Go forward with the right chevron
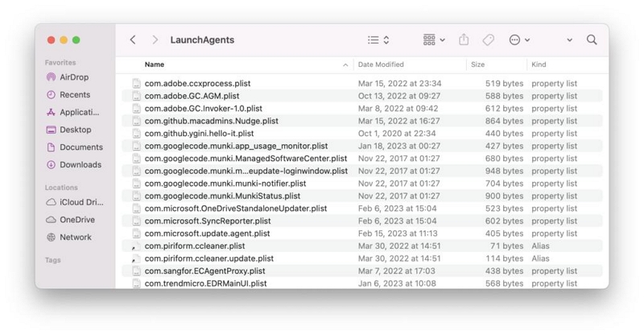Screen dimensions: 644x335 (155, 40)
